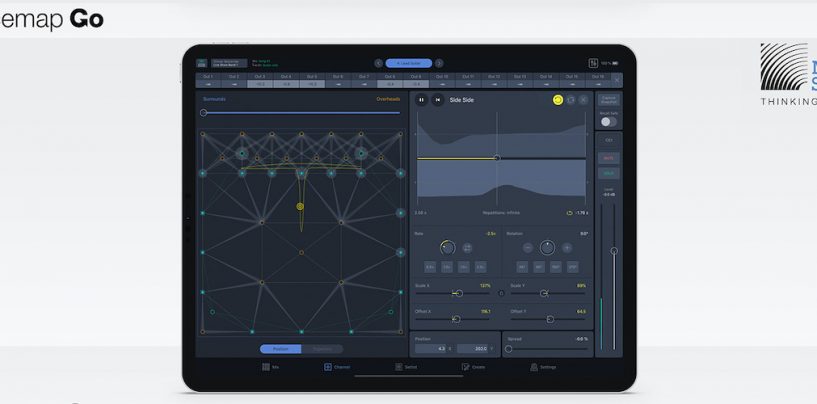
Task: Click the Scale Y slider handle
Action: (x=544, y=293)
